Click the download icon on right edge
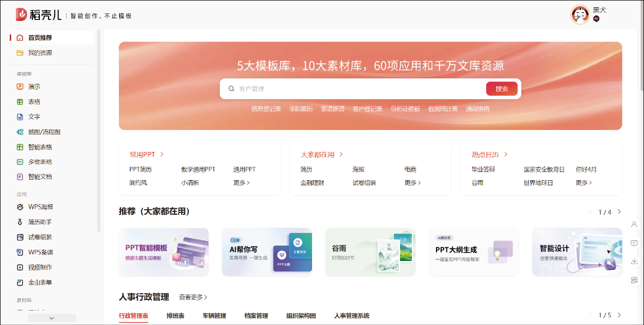644x325 pixels. tap(634, 262)
